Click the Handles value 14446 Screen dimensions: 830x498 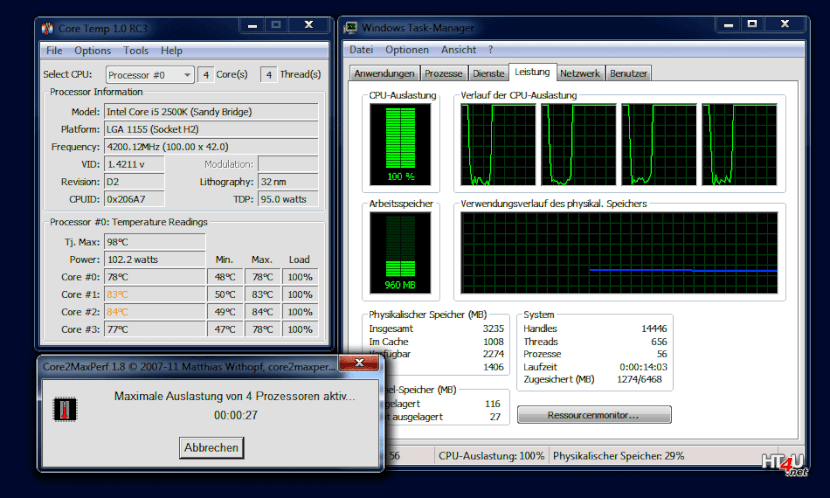[x=654, y=329]
